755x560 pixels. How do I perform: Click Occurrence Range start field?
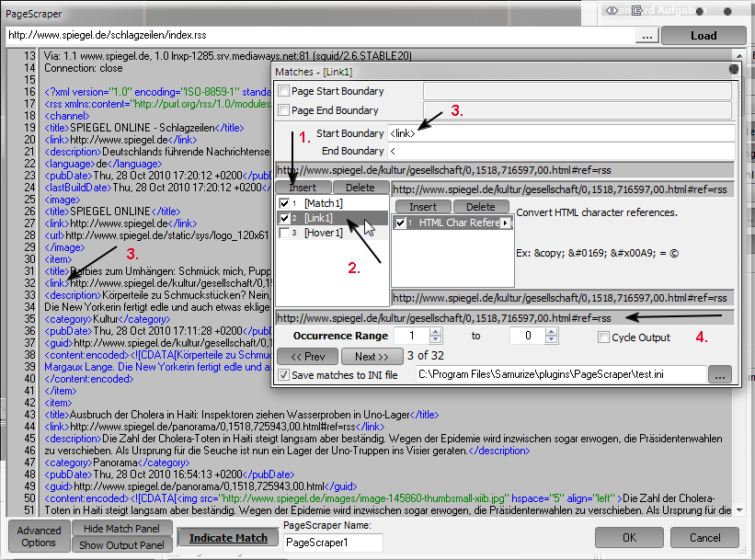tap(412, 336)
